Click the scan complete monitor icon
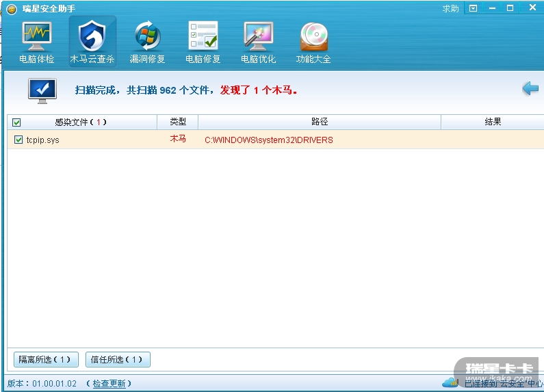The image size is (544, 392). pyautogui.click(x=42, y=91)
